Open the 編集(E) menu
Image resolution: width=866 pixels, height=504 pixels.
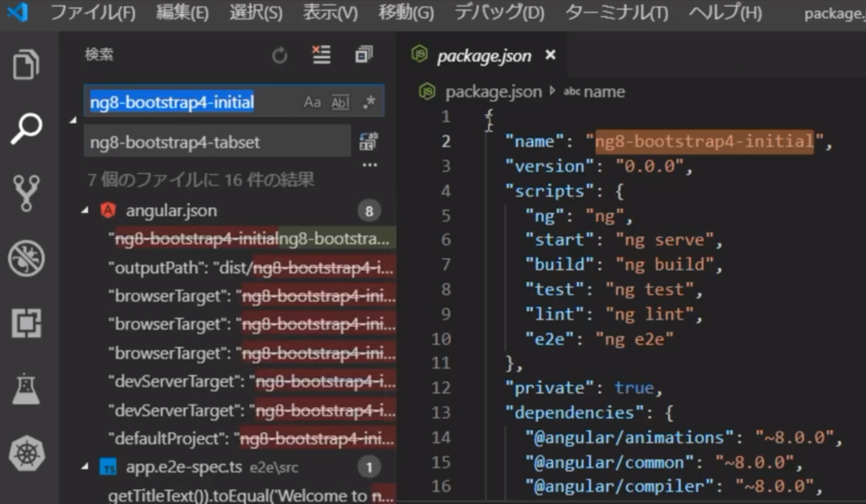182,12
